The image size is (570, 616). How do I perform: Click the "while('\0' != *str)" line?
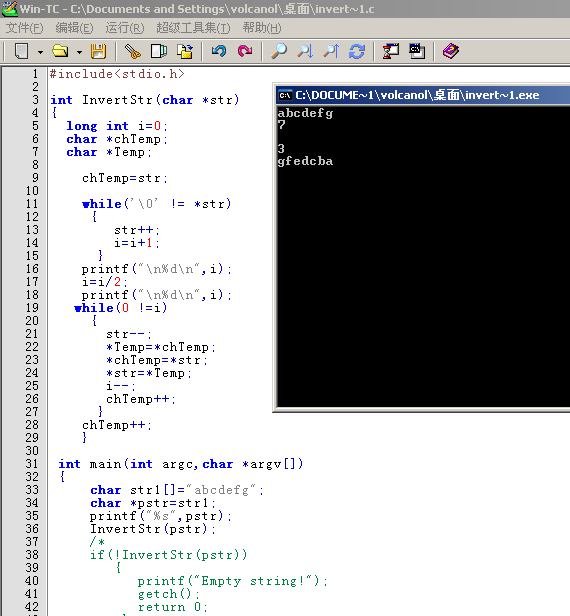pos(157,204)
